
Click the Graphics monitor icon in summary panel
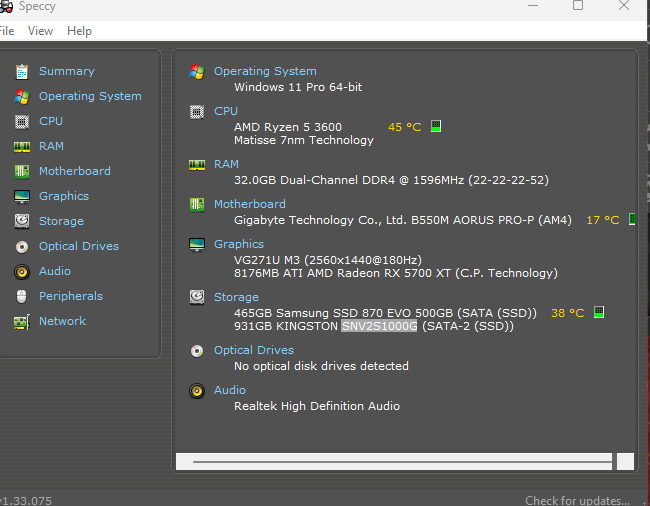click(197, 245)
